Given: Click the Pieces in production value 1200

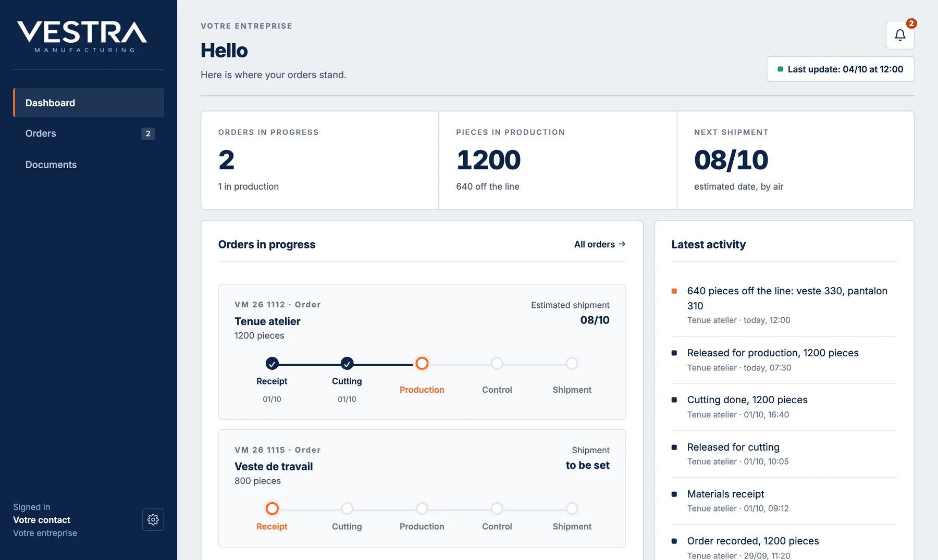Looking at the screenshot, I should click(x=488, y=160).
